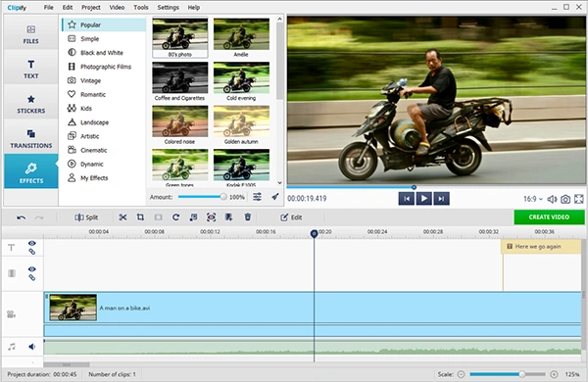
Task: Click the preview volume speaker icon
Action: [x=552, y=199]
